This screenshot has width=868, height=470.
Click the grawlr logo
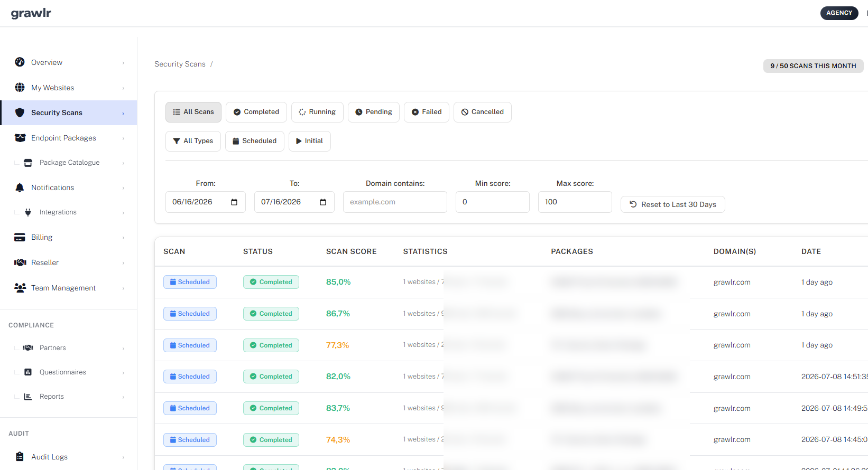[31, 13]
